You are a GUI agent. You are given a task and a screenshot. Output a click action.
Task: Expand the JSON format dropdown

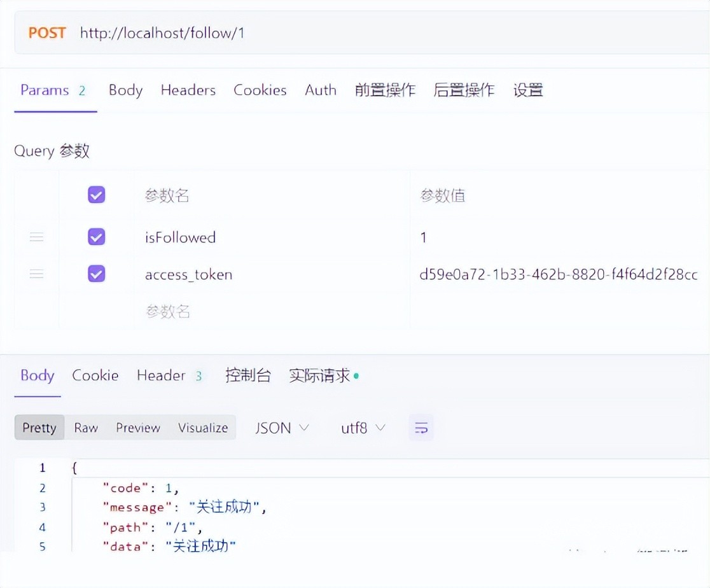click(282, 428)
